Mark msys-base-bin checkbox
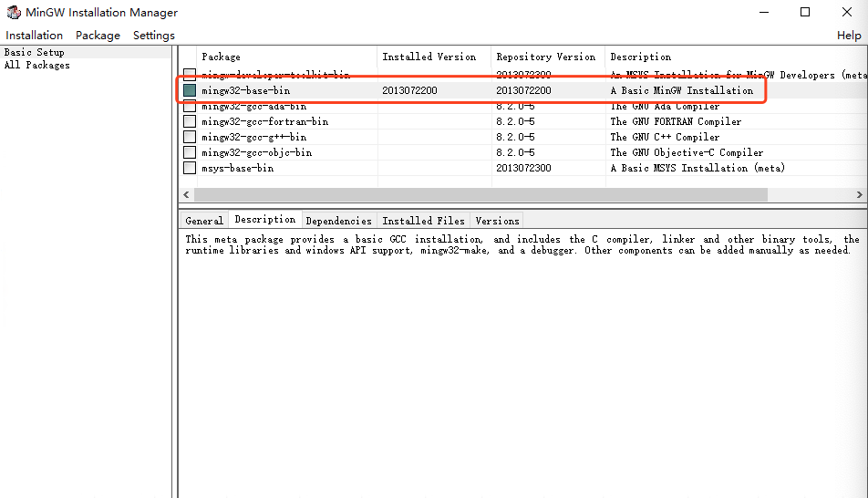868x498 pixels. coord(190,168)
